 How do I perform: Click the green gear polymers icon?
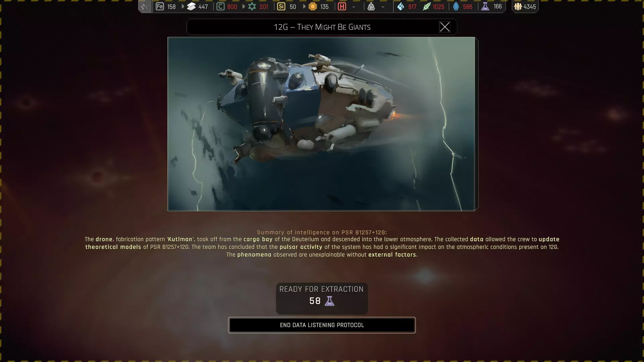pos(252,6)
